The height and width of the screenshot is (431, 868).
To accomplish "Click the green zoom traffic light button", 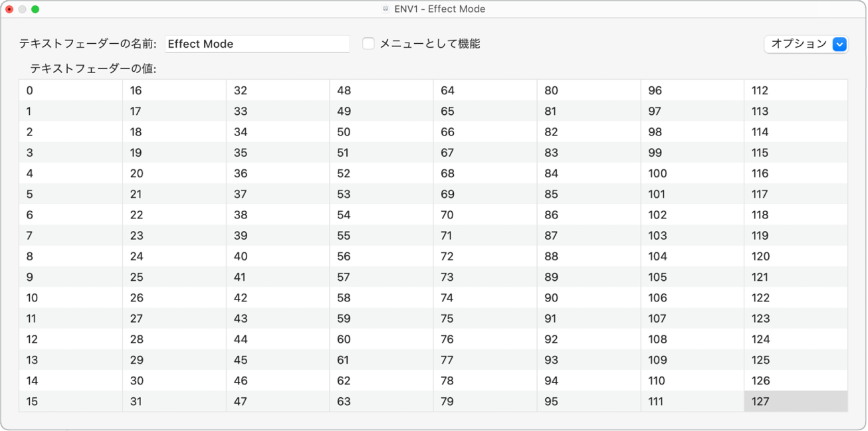I will click(x=36, y=9).
